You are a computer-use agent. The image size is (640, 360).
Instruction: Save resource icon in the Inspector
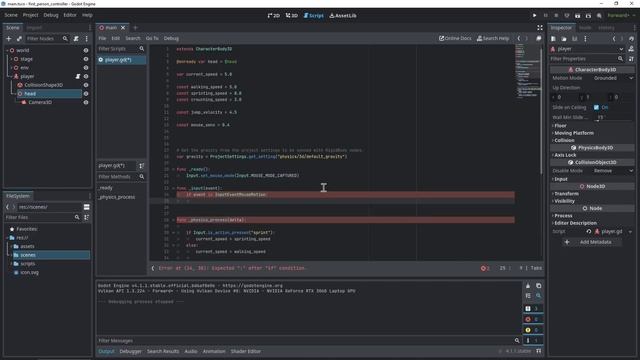coord(575,38)
